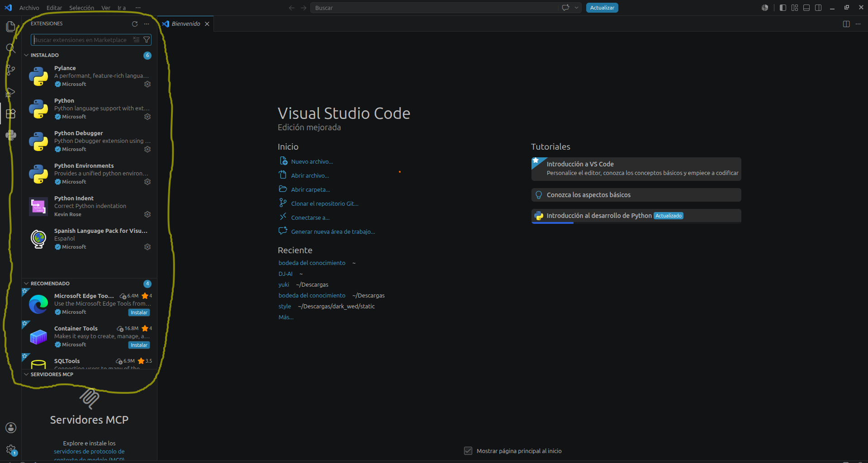Select the Extensions view icon

(x=11, y=113)
